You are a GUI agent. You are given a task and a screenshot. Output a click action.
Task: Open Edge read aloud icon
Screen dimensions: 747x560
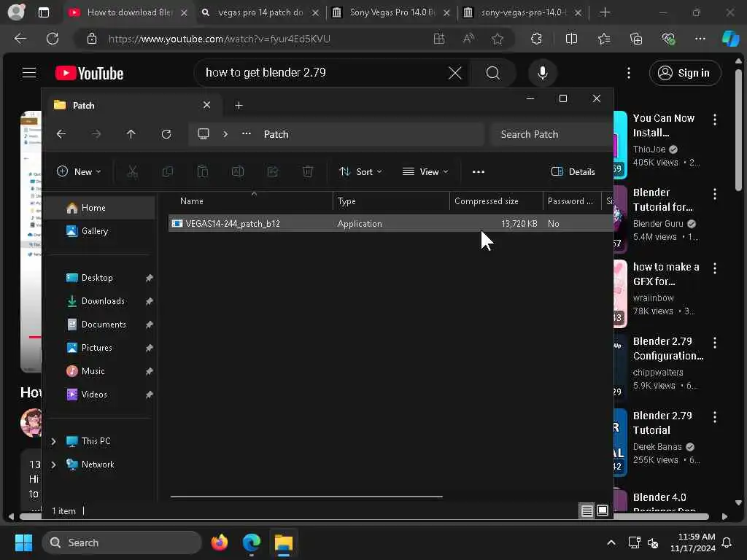coord(469,39)
